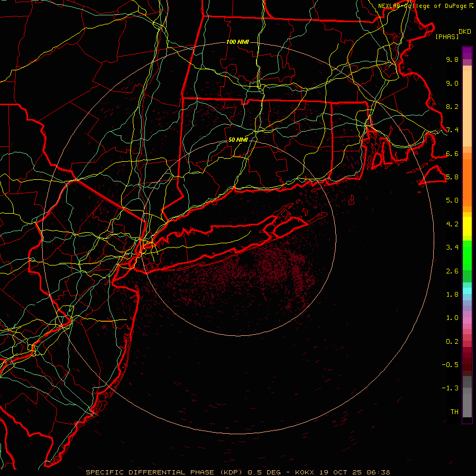Pick the purple segment atop the color bar
This screenshot has width=476, height=476.
tap(467, 53)
